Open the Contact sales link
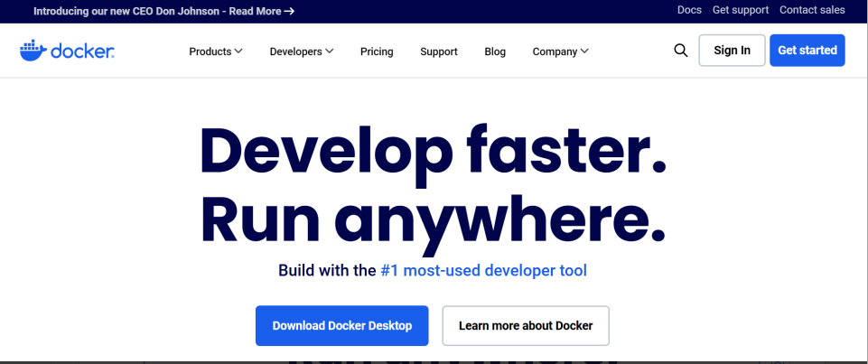The height and width of the screenshot is (364, 868). (x=812, y=10)
